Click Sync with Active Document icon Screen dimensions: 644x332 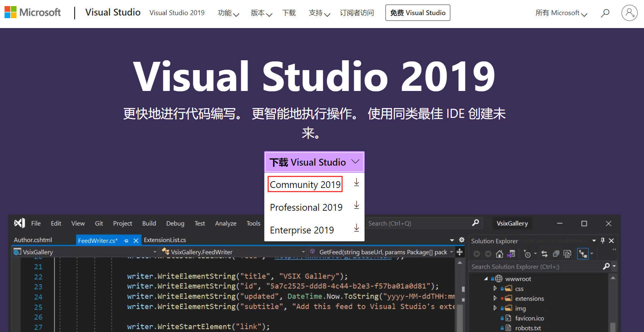[x=544, y=254]
